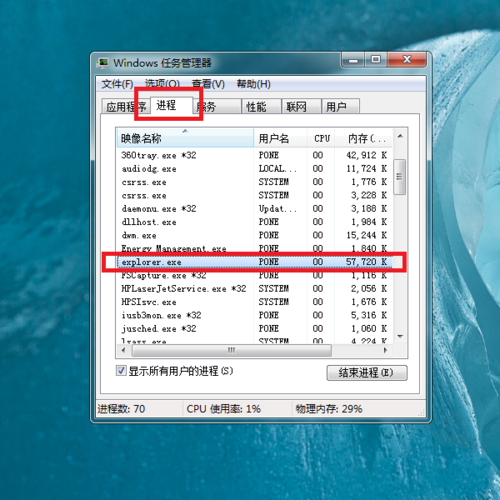Image resolution: width=500 pixels, height=500 pixels.
Task: Click 进程数: 70 in status bar
Action: [x=121, y=409]
